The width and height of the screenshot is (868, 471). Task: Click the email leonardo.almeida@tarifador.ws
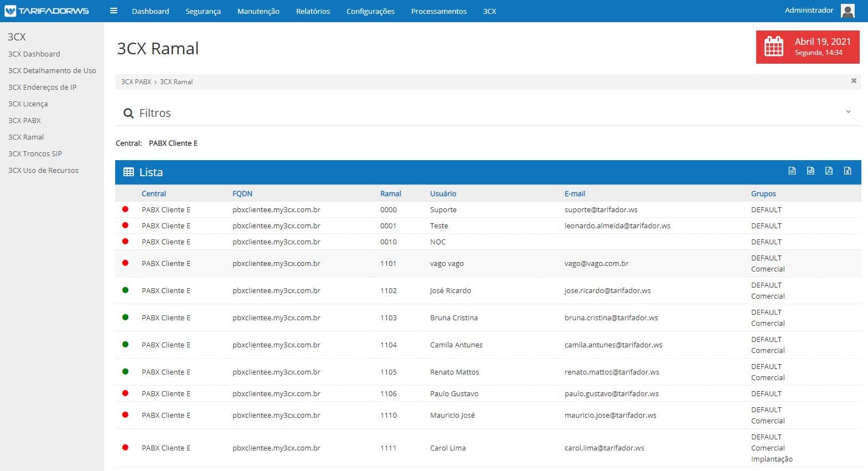tap(617, 226)
